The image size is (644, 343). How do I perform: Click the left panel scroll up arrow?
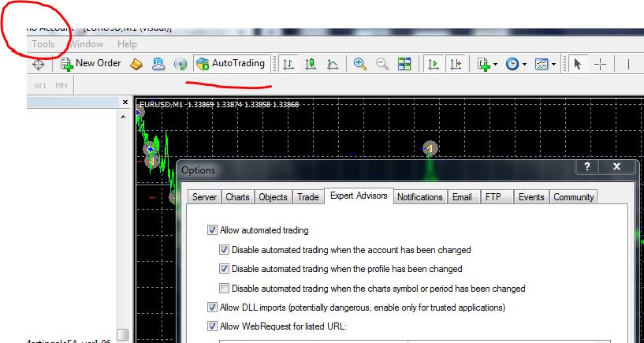[x=123, y=117]
